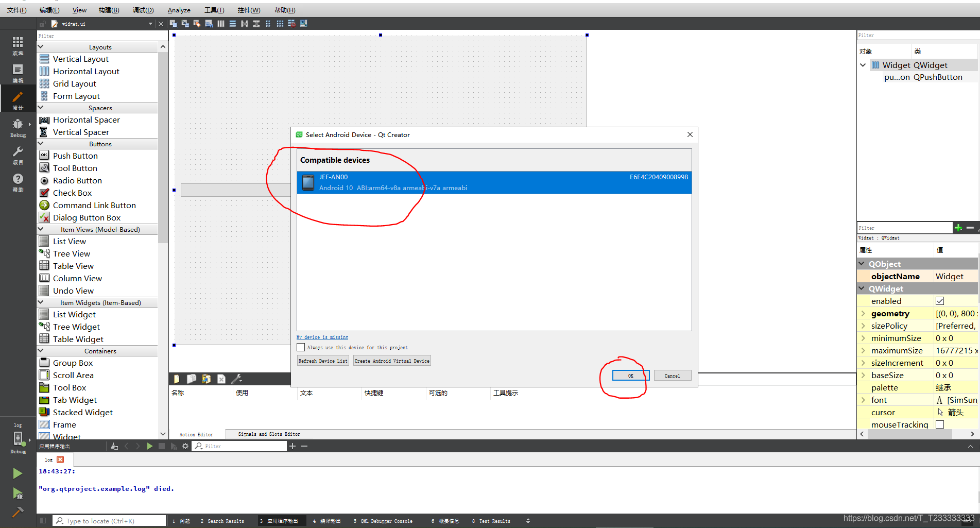Focus the widget box Filter field
Screen dimensions: 980x528
(x=102, y=36)
